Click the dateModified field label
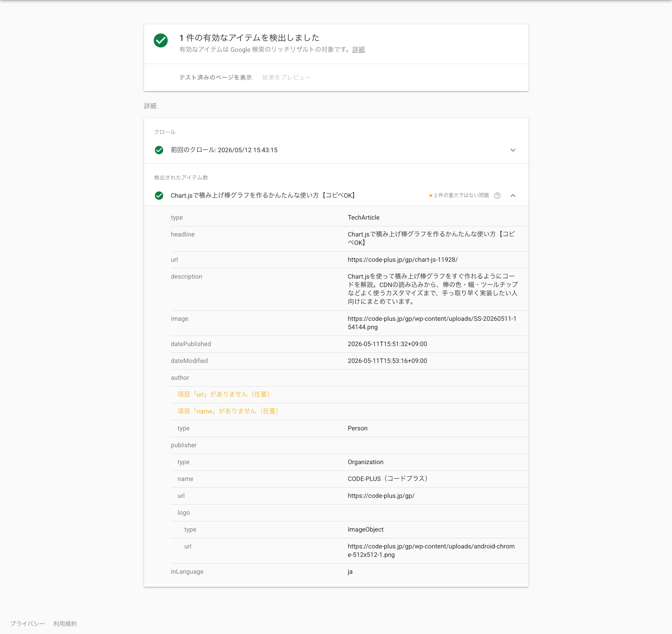This screenshot has width=672, height=634. tap(189, 361)
